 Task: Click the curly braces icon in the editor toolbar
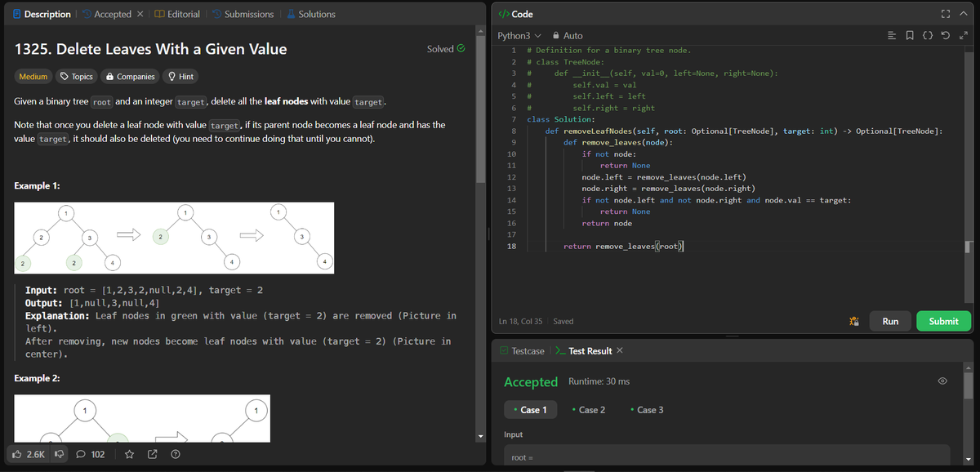[x=929, y=36]
